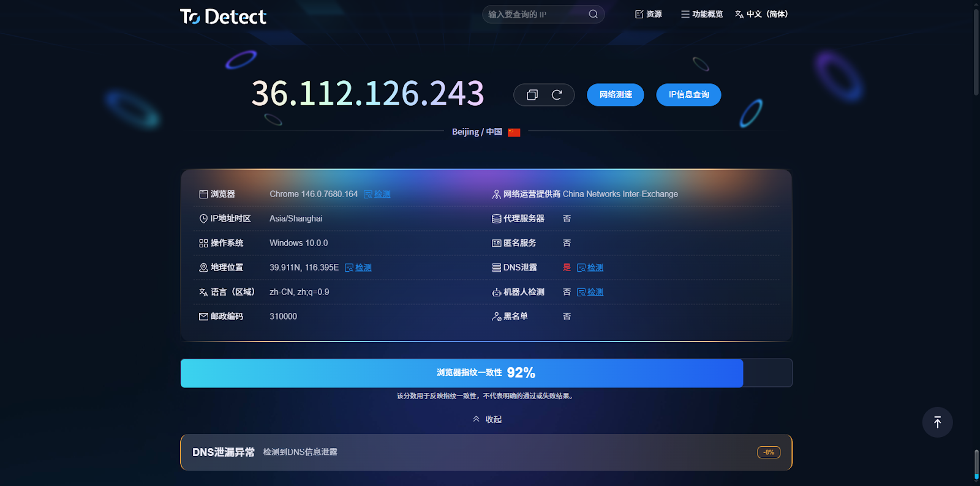This screenshot has height=486, width=980.
Task: Open the 资源 menu
Action: tap(649, 14)
